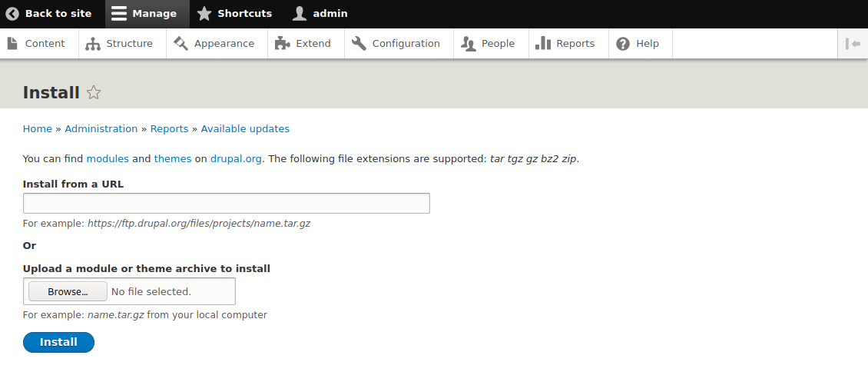Follow the Available updates breadcrumb link
The height and width of the screenshot is (372, 868).
pos(245,128)
